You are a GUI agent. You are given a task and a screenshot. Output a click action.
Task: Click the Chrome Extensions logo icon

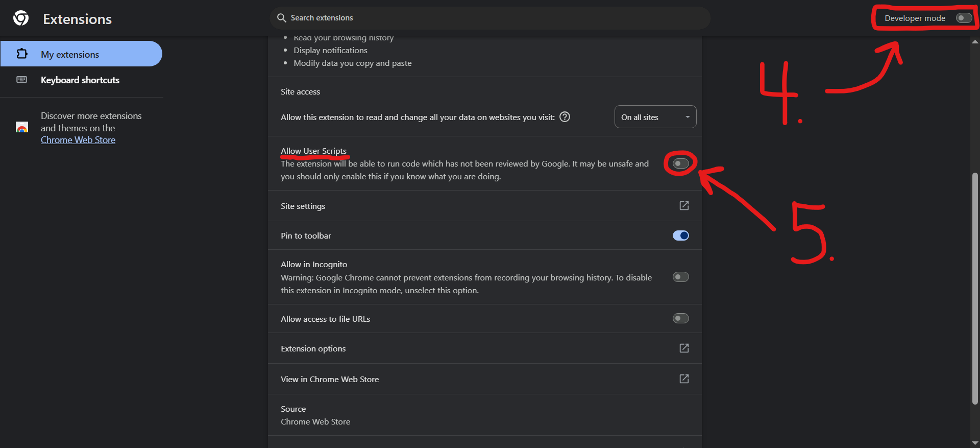point(20,17)
